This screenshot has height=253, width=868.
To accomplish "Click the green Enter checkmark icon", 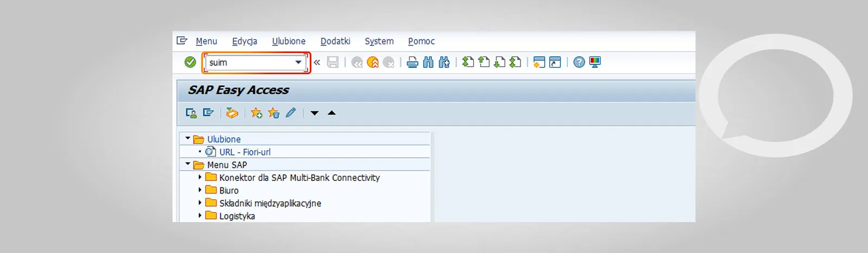I will pyautogui.click(x=190, y=62).
